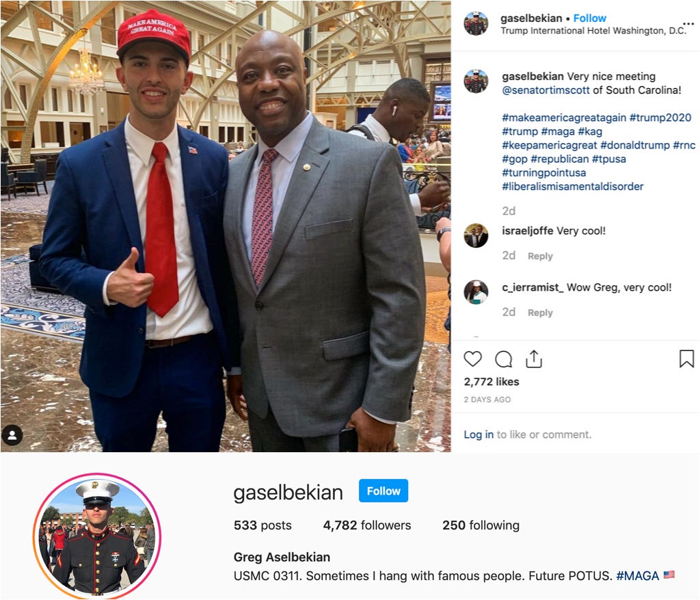Screen dimensions: 700x600
Task: Reply to c_ierramist_ comment
Action: tap(540, 313)
